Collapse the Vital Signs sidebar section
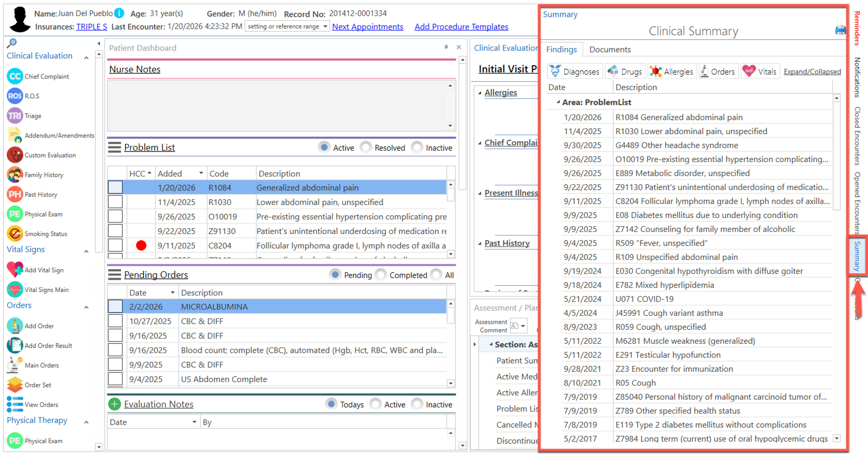 [x=87, y=251]
